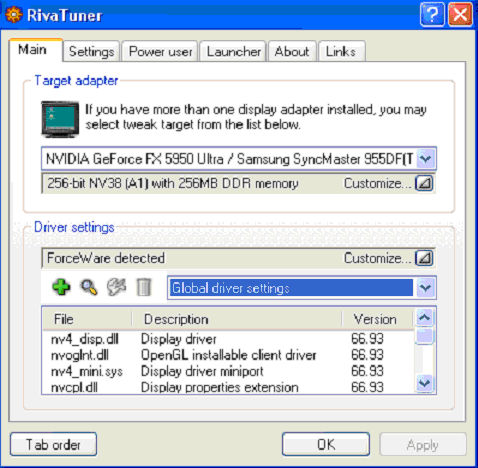Viewport: 478px width, 468px height.
Task: Expand the Global driver settings dropdown arrow
Action: click(x=425, y=288)
